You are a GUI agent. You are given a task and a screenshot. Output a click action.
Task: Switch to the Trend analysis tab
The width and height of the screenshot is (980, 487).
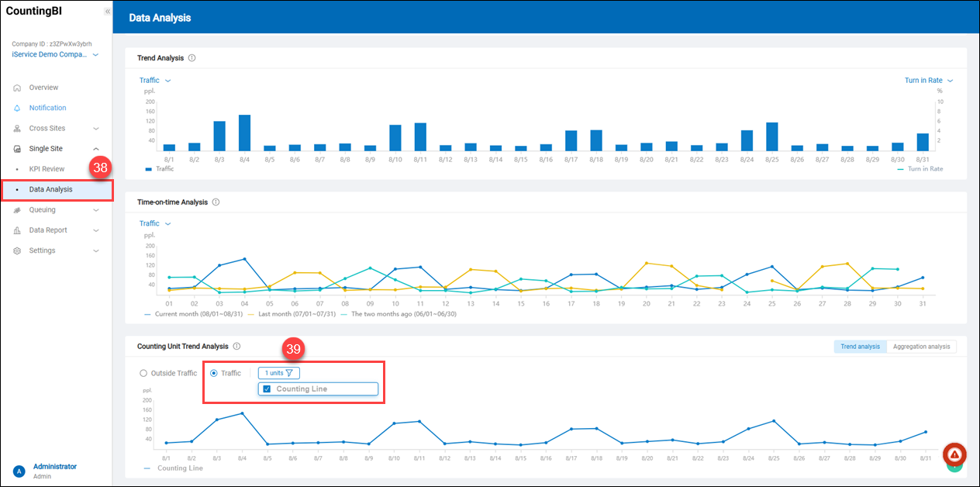[x=860, y=347]
